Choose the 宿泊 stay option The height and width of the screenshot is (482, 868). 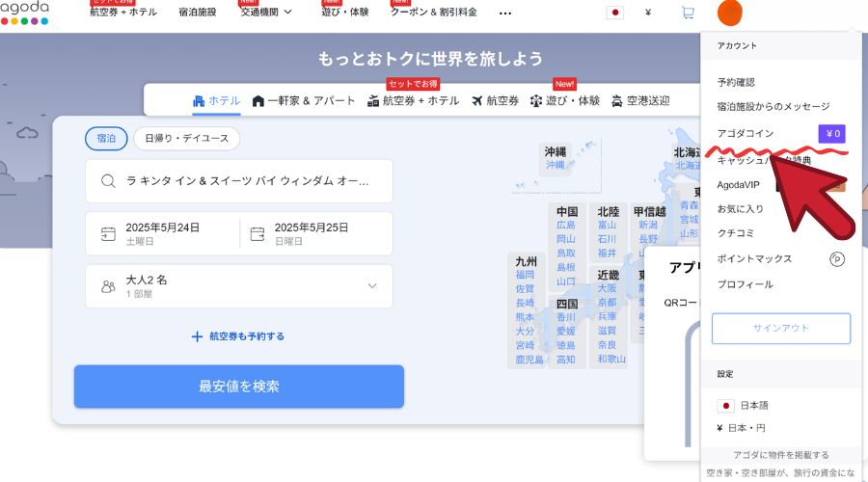pos(106,139)
